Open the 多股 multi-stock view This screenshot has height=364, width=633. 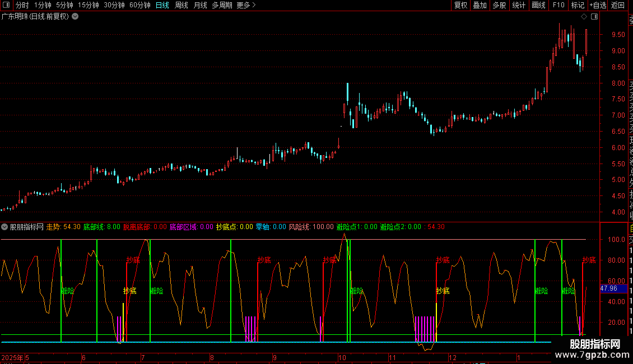click(499, 5)
